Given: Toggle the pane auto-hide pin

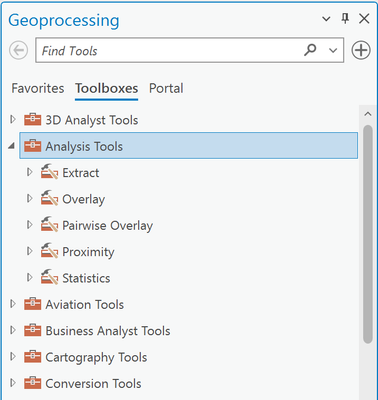Looking at the screenshot, I should coord(345,18).
